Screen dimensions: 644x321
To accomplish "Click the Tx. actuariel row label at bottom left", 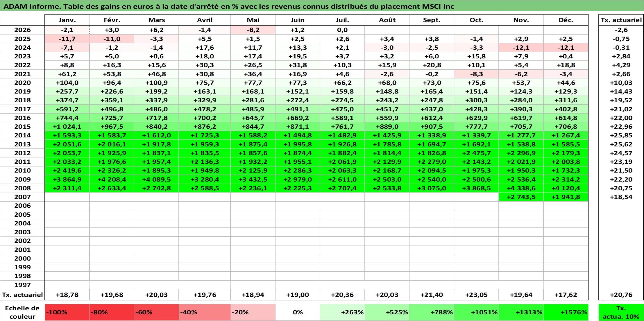I will (x=22, y=295).
